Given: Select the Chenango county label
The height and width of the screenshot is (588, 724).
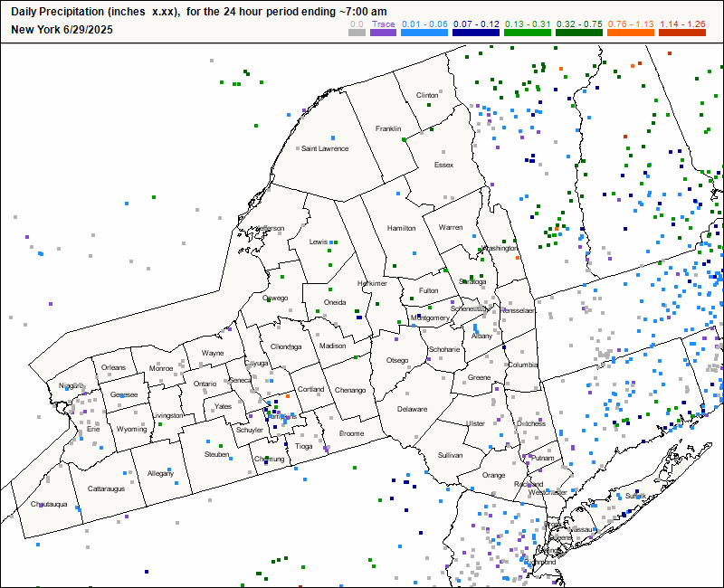Looking at the screenshot, I should [x=350, y=390].
